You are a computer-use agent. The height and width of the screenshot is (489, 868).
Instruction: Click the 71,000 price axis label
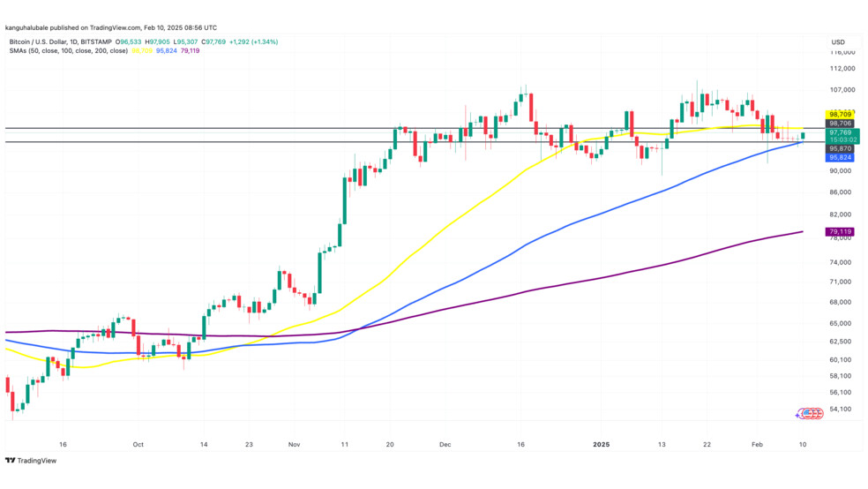tap(841, 282)
